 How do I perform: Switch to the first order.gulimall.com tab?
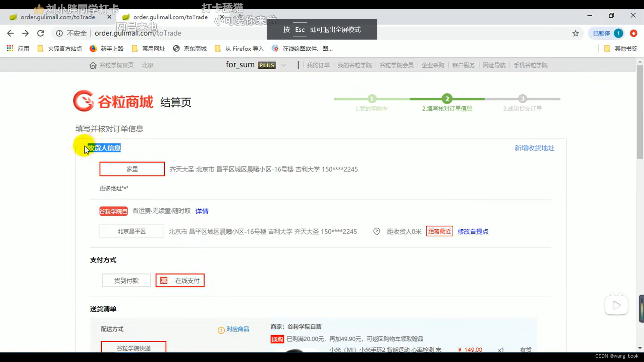point(58,17)
